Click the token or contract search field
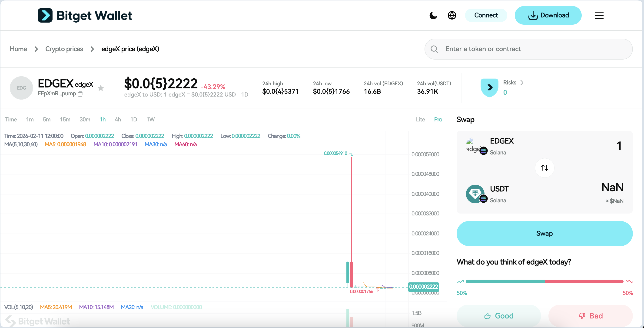 click(525, 49)
